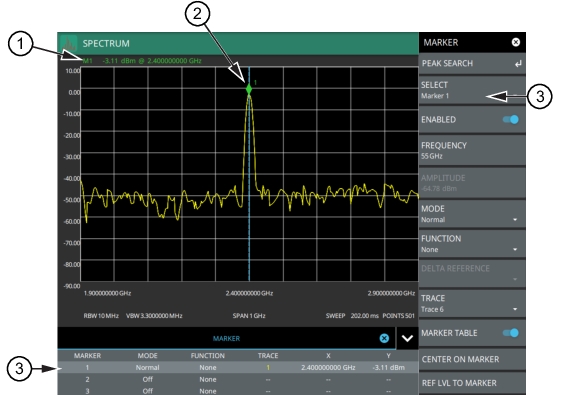This screenshot has width=568, height=395.
Task: Click the FUNCTION column header
Action: coord(208,356)
